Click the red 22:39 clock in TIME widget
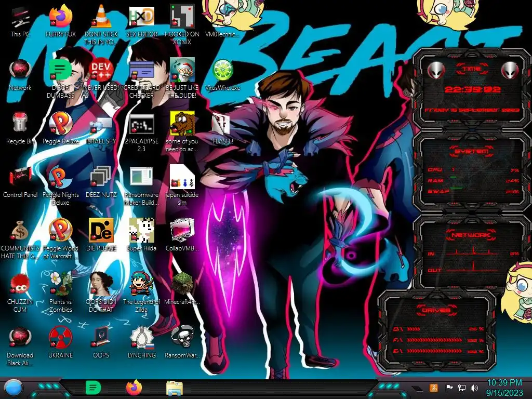Screen dimensions: 532x399 click(472, 89)
